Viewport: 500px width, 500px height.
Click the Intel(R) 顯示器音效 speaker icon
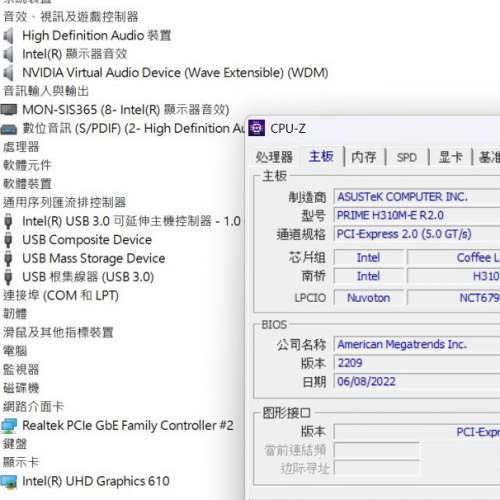[x=8, y=54]
